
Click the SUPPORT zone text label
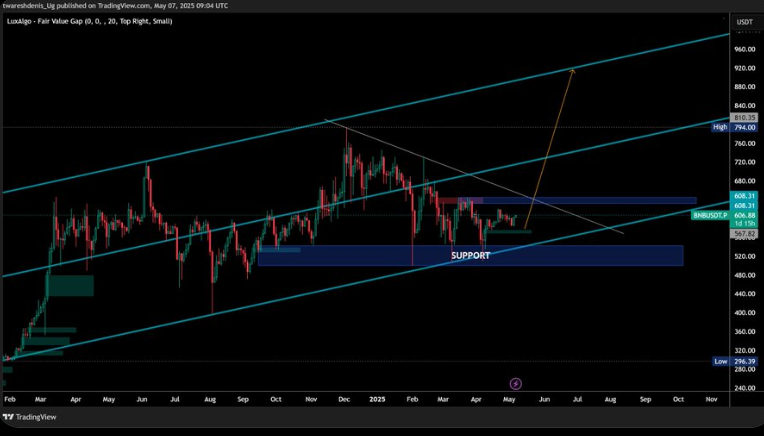coord(471,255)
